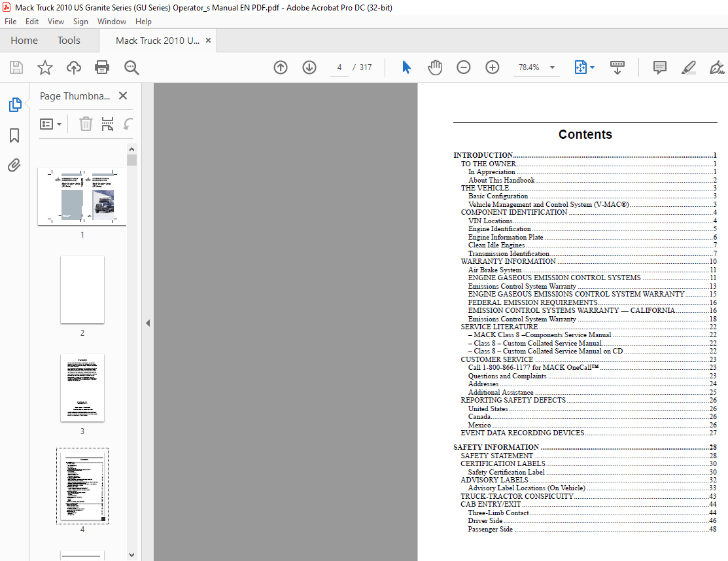
Task: Close the Mack Truck document tab
Action: 209,41
